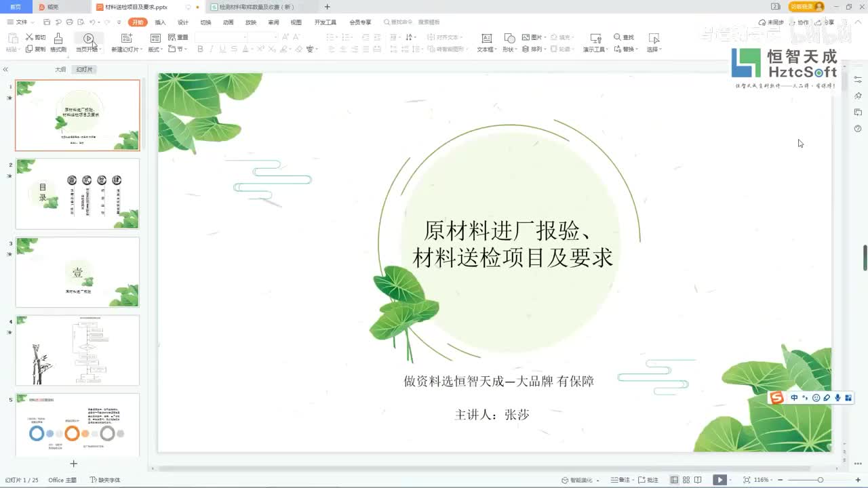The width and height of the screenshot is (868, 488).
Task: Open the Animation (动画) ribbon tab
Action: [229, 22]
